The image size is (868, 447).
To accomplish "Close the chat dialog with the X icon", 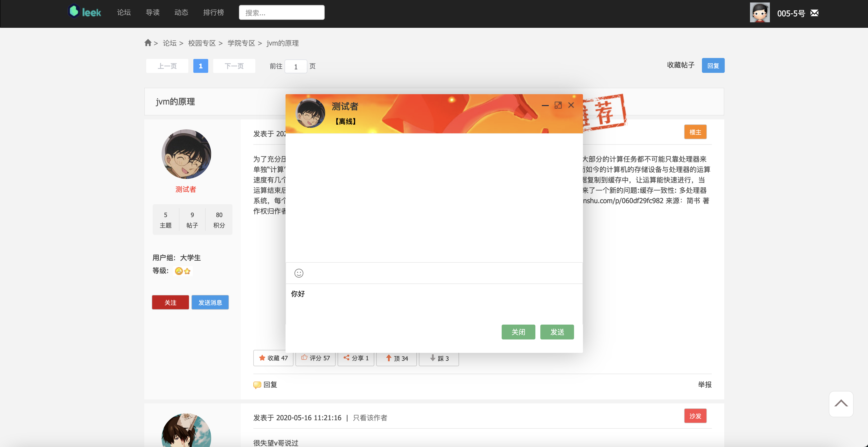I will [571, 105].
